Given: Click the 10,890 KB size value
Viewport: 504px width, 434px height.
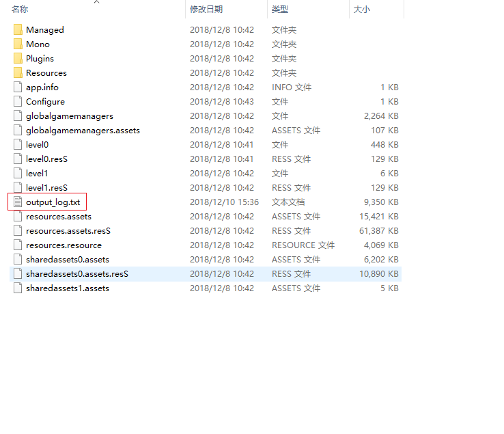Looking at the screenshot, I should coord(379,274).
